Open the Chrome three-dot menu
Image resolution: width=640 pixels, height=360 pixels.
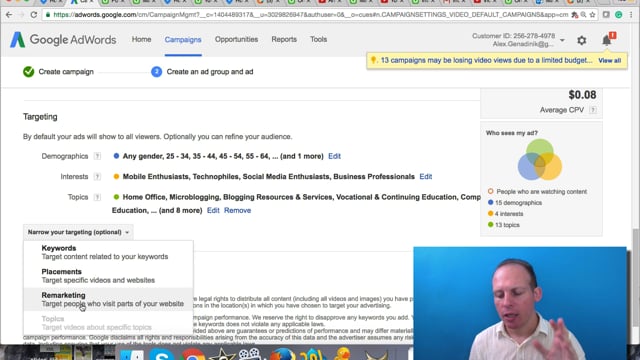tap(631, 15)
